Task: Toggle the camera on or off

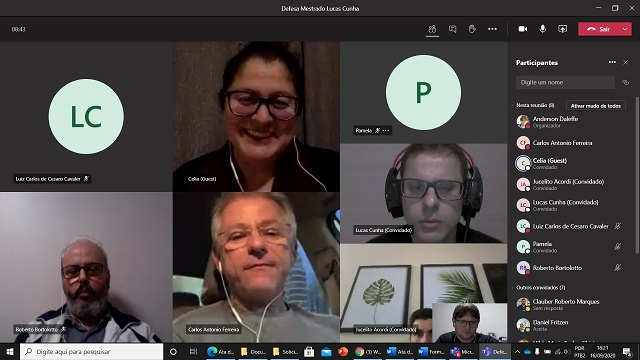Action: (523, 29)
